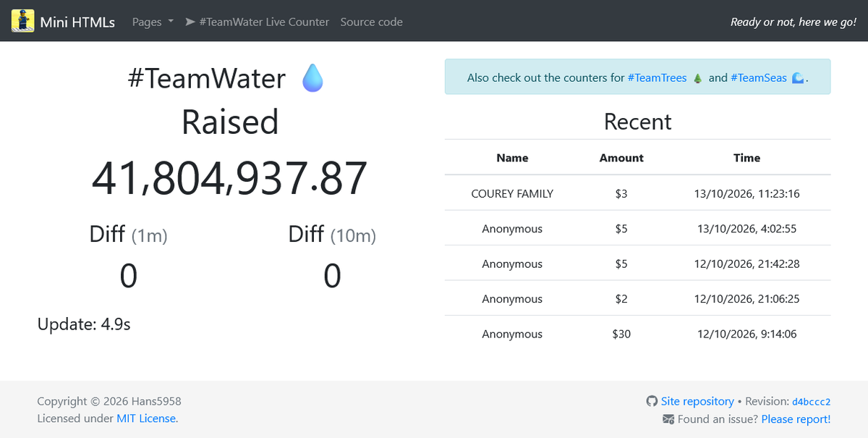Click the Mini HTMLs logo icon
This screenshot has width=868, height=438.
click(x=23, y=21)
